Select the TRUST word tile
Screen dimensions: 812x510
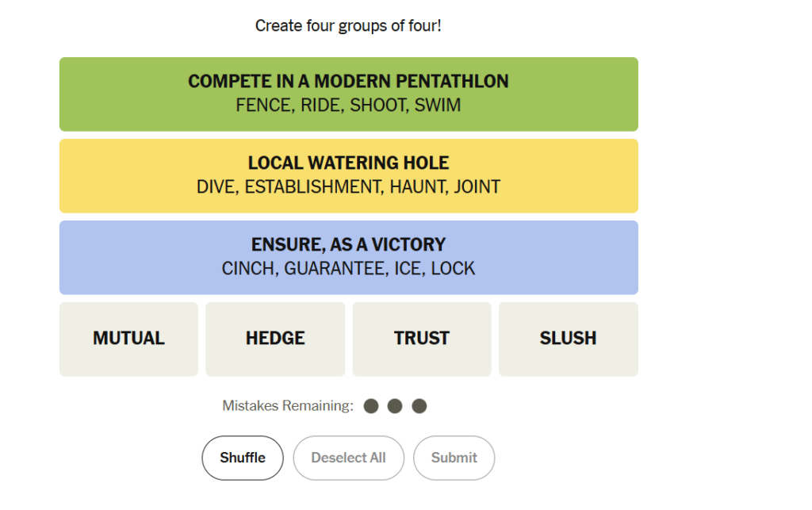422,339
